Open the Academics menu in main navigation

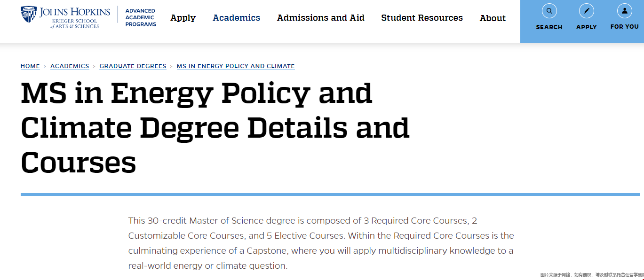click(x=236, y=18)
